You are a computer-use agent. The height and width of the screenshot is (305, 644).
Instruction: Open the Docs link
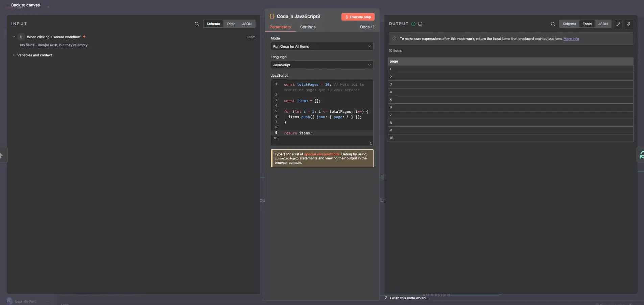pyautogui.click(x=367, y=27)
